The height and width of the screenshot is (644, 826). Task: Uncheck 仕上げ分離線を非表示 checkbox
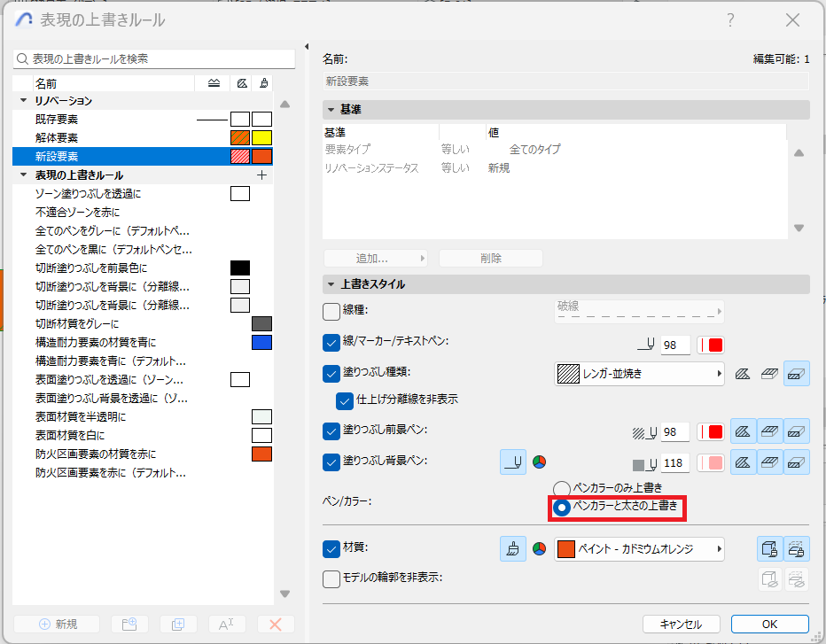345,400
